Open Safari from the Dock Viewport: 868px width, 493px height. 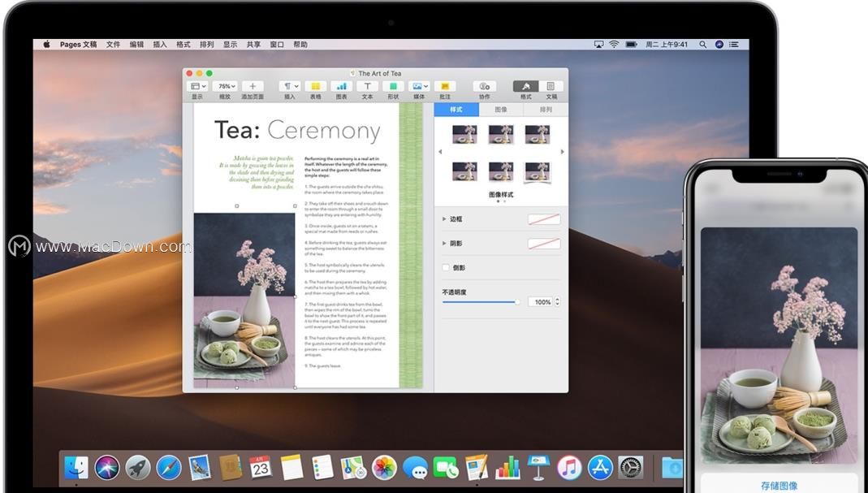169,468
